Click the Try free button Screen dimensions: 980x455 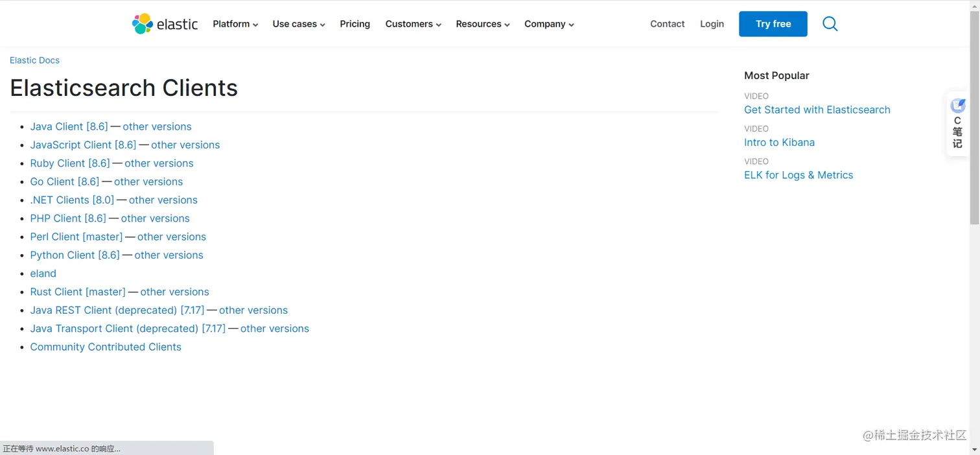click(x=773, y=24)
